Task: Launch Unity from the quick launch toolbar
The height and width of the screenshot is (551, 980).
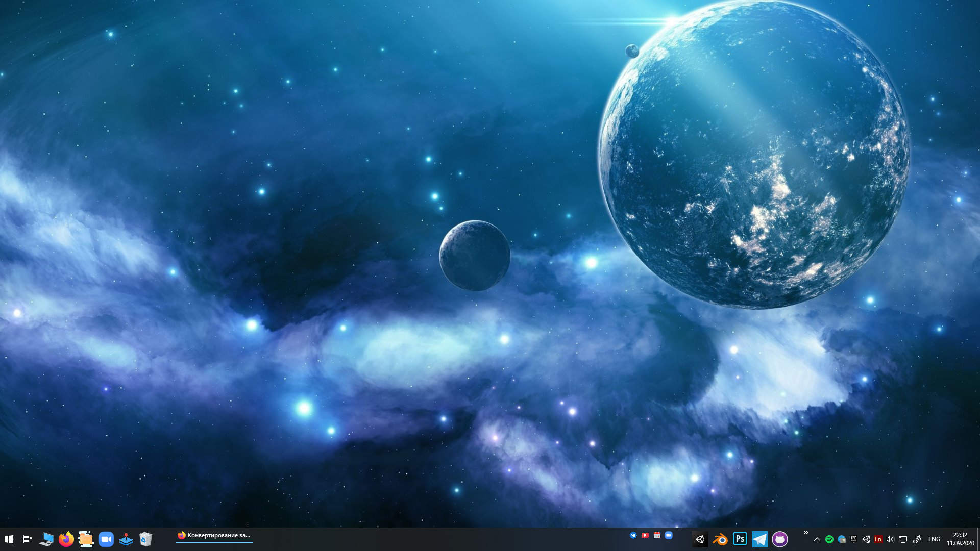Action: [x=700, y=539]
